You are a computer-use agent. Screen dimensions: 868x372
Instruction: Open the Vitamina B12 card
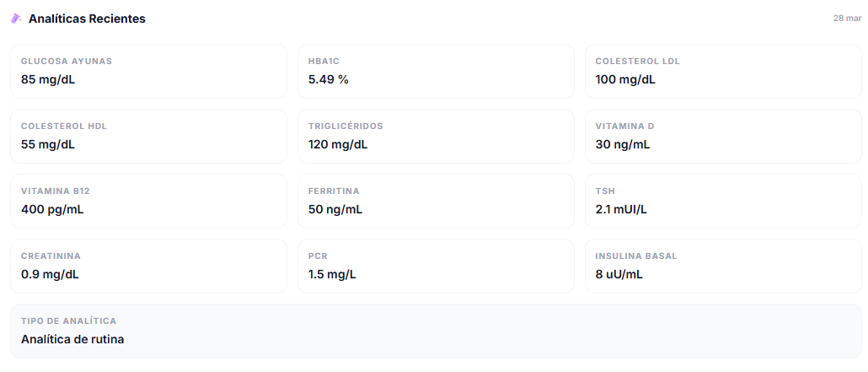[x=148, y=201]
